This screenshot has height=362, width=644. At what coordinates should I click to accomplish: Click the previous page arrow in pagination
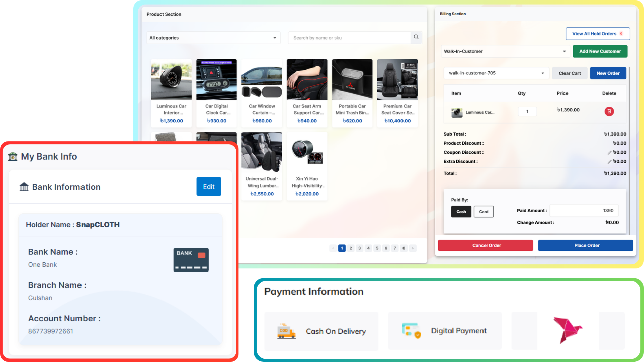[x=333, y=248]
